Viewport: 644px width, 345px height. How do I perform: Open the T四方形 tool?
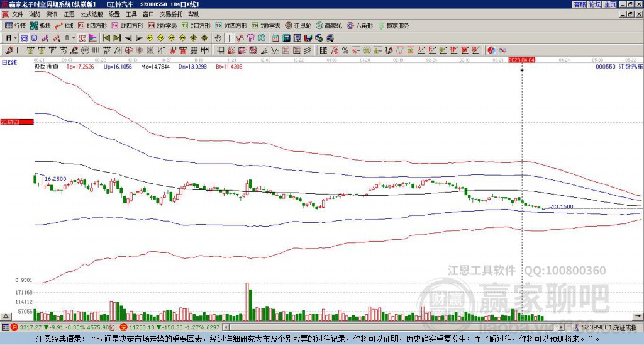click(x=196, y=26)
